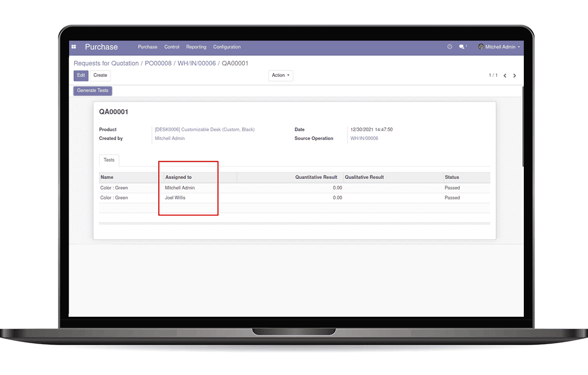Open the Control menu
This screenshot has height=375, width=588.
[x=172, y=47]
